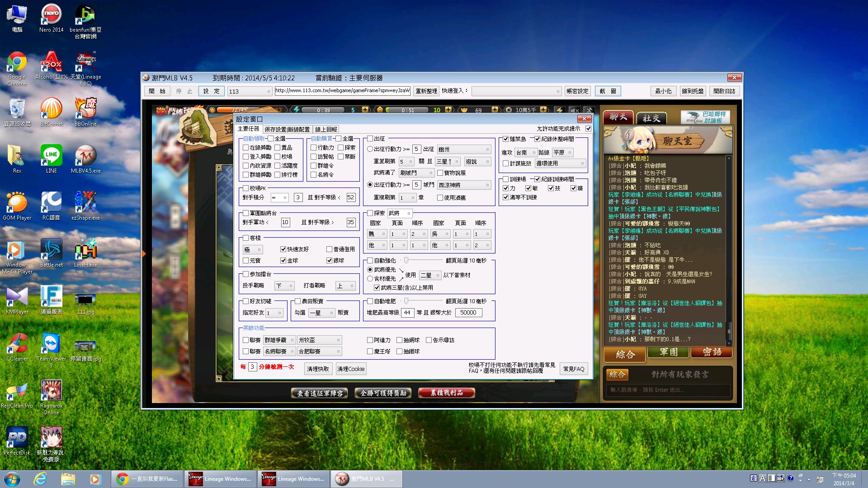The height and width of the screenshot is (488, 868).
Task: Open the 循環使用 strategy dropdown
Action: (561, 164)
